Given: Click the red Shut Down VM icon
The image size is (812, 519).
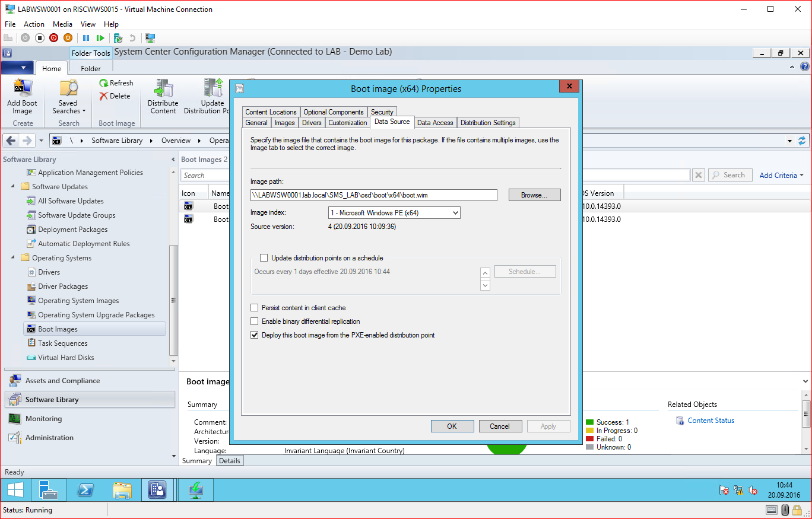Looking at the screenshot, I should click(x=53, y=38).
